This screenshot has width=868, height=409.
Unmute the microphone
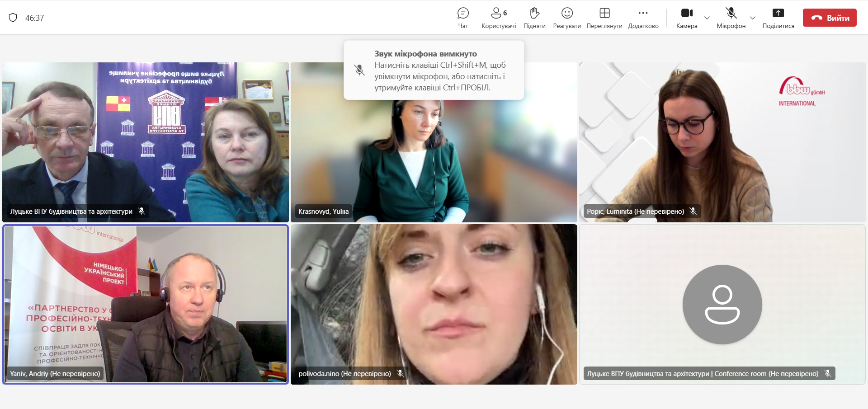tap(731, 18)
